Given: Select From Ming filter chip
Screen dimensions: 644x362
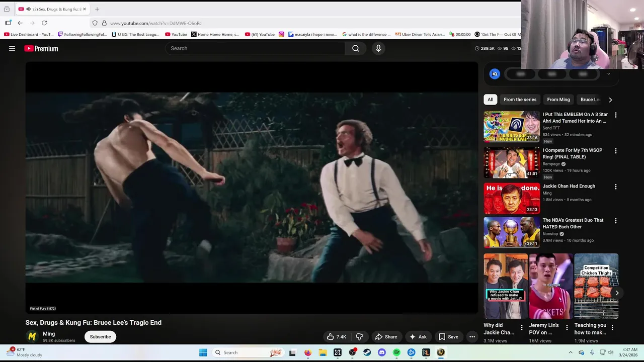Looking at the screenshot, I should pos(558,100).
